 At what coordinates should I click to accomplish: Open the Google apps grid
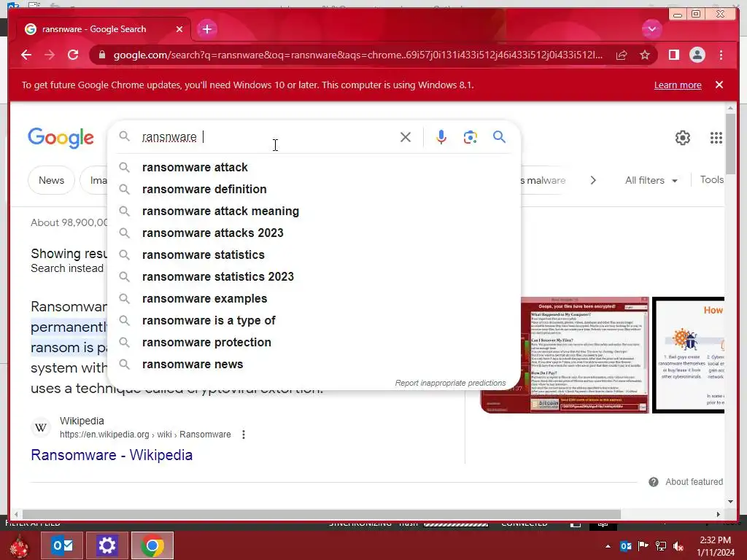click(x=716, y=138)
